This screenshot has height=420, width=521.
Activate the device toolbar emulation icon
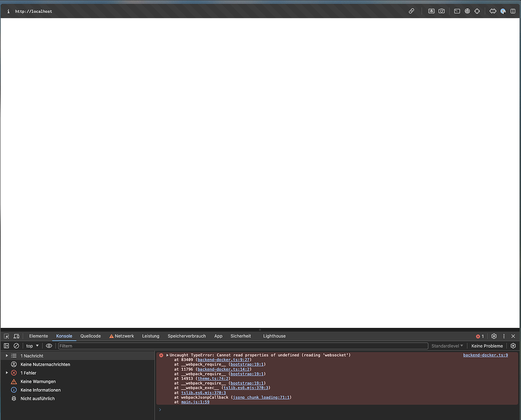[x=16, y=335]
